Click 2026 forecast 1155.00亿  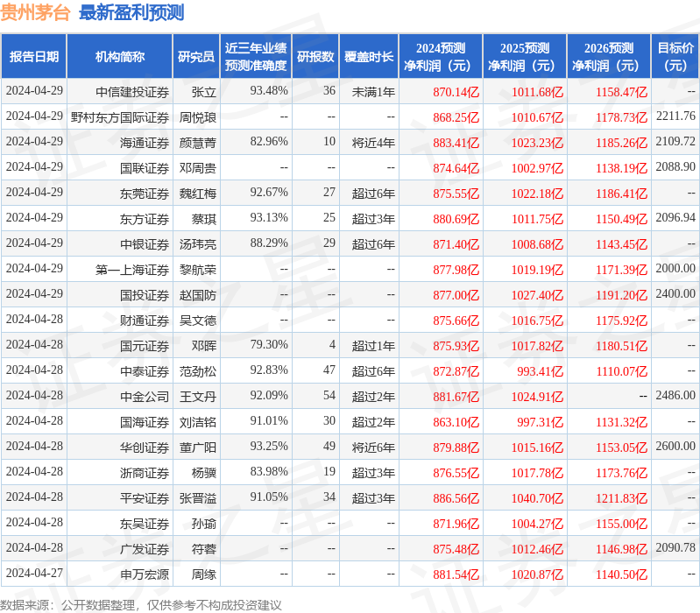tap(621, 525)
